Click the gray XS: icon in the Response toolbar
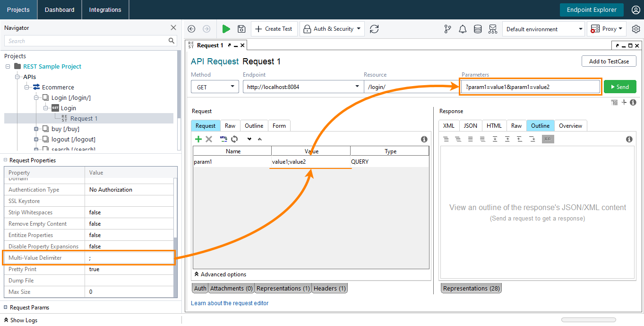Viewport: 644px width, 326px height. tap(548, 139)
